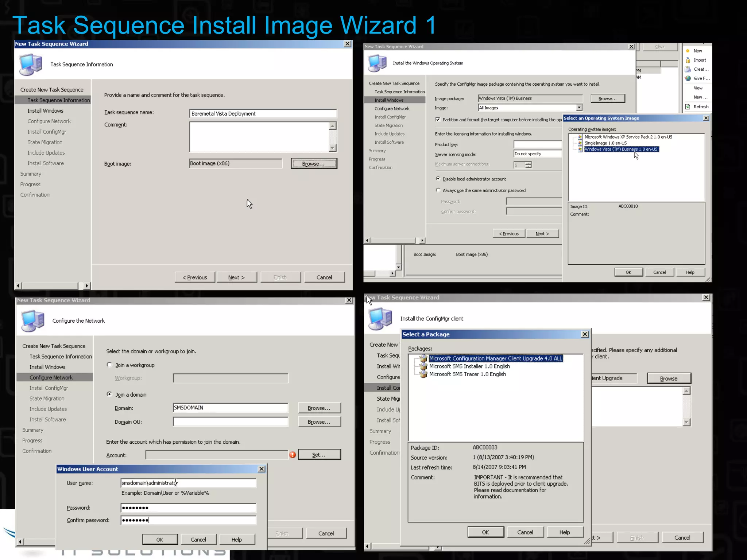747x560 pixels.
Task: Click Import icon in actions pane
Action: pyautogui.click(x=688, y=60)
